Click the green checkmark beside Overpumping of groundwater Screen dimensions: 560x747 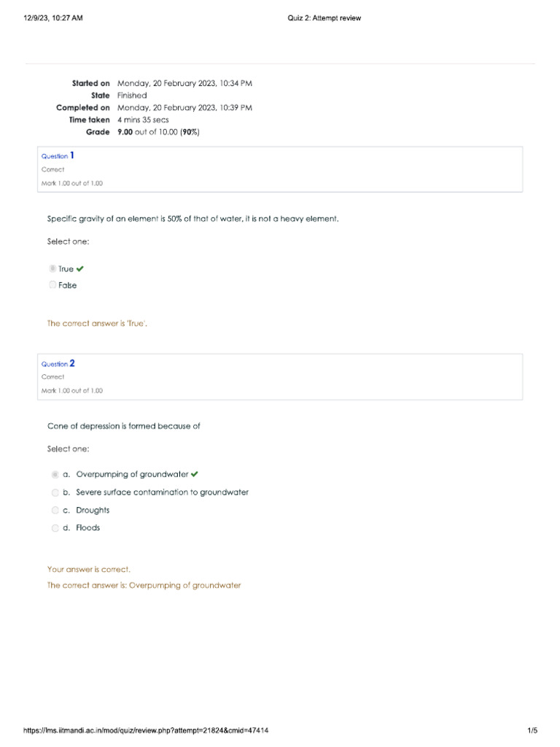(x=195, y=474)
